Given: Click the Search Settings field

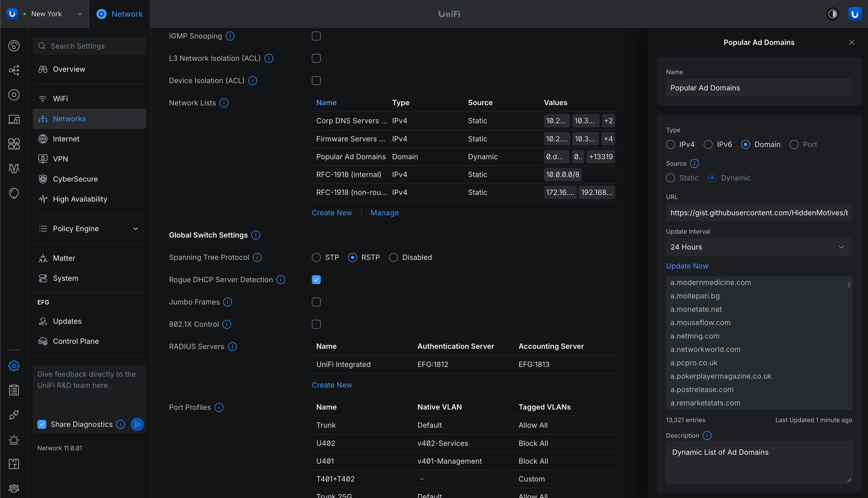Looking at the screenshot, I should click(89, 46).
